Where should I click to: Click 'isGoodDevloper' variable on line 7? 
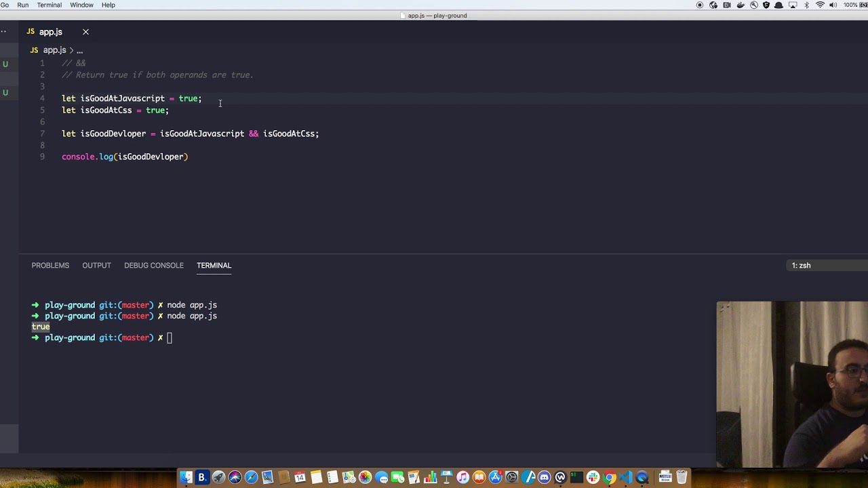pos(113,134)
